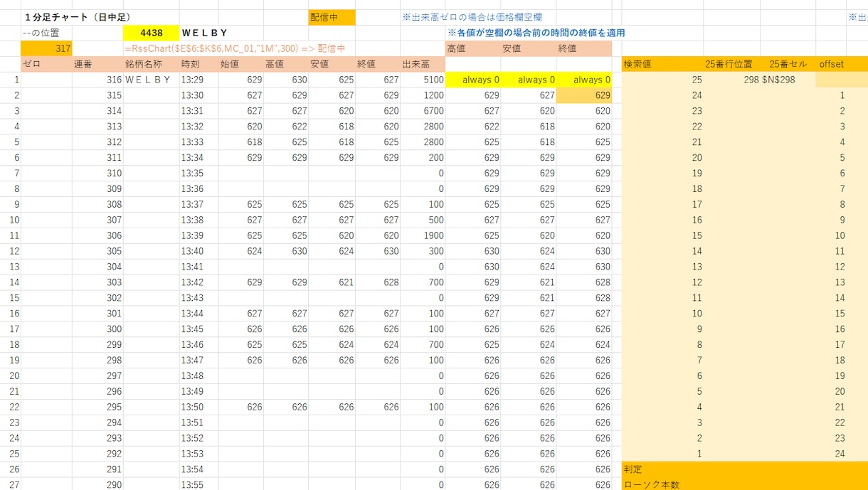Select the 連番 cell 295

tap(97, 407)
